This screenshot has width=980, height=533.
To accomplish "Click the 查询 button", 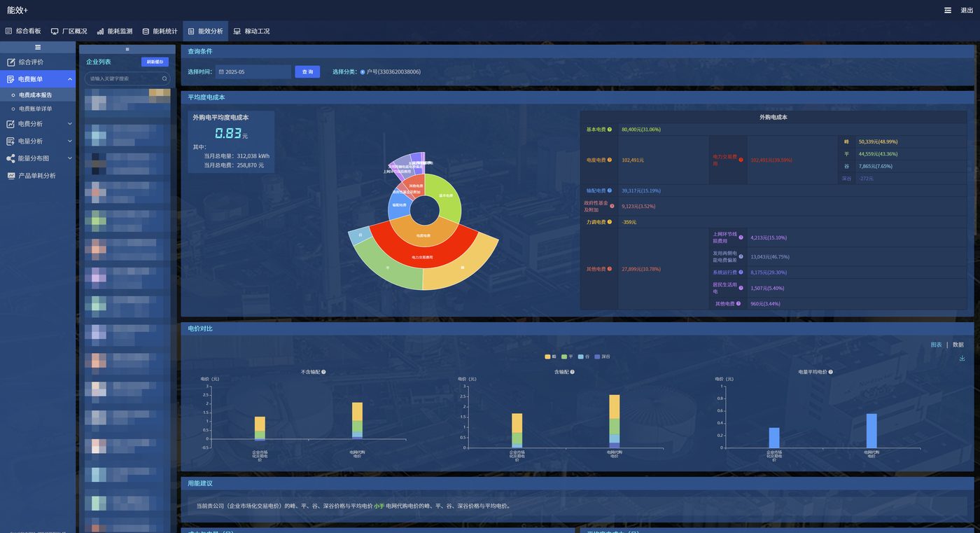I will tap(307, 72).
